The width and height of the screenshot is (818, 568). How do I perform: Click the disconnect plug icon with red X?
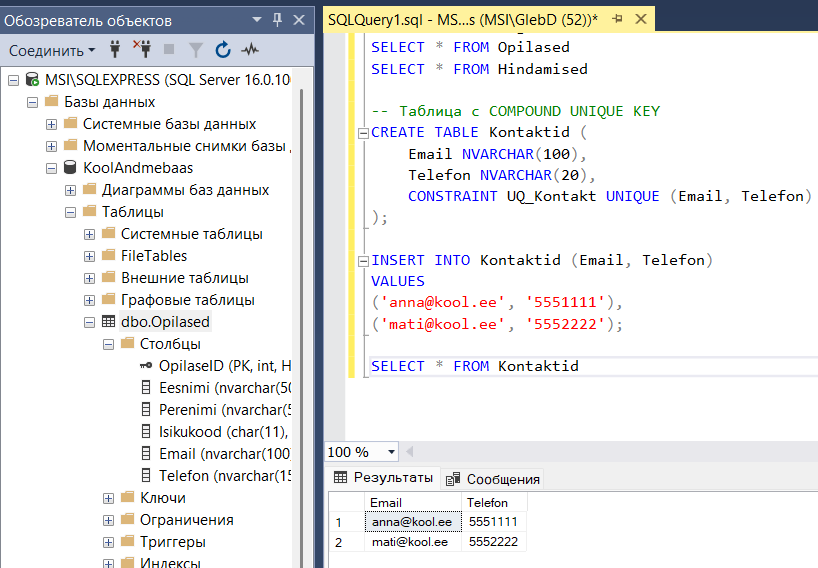point(142,49)
